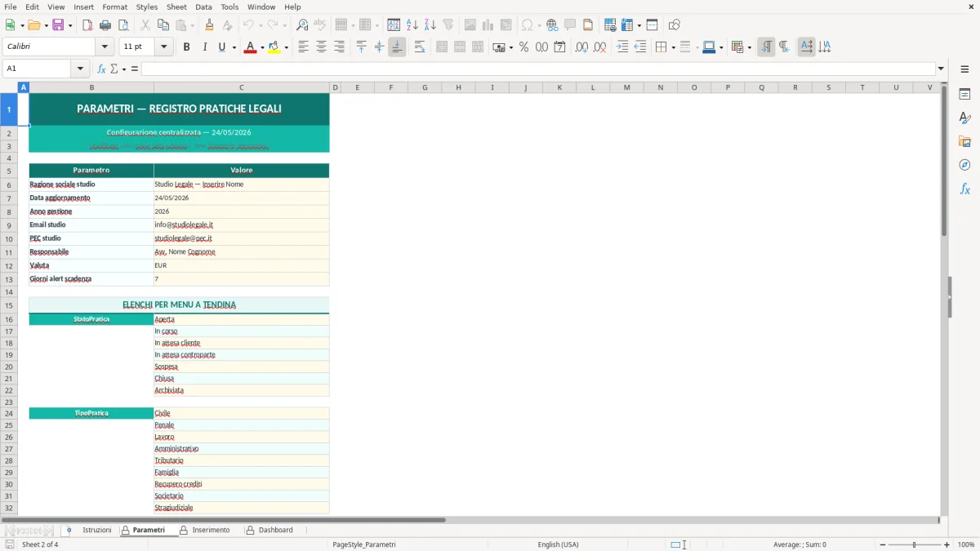980x551 pixels.
Task: Toggle Freeze Rows and Columns
Action: (x=627, y=25)
